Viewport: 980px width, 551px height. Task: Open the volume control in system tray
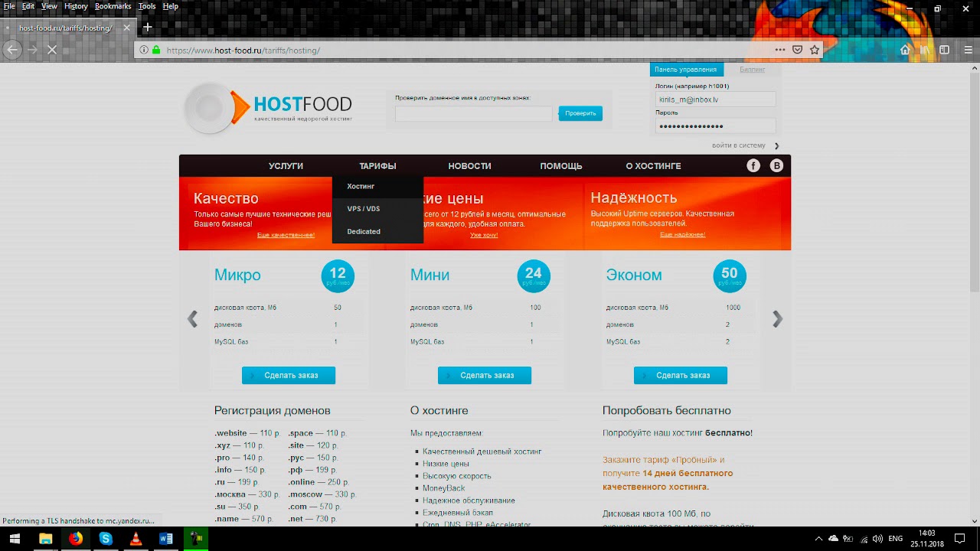[x=877, y=539]
